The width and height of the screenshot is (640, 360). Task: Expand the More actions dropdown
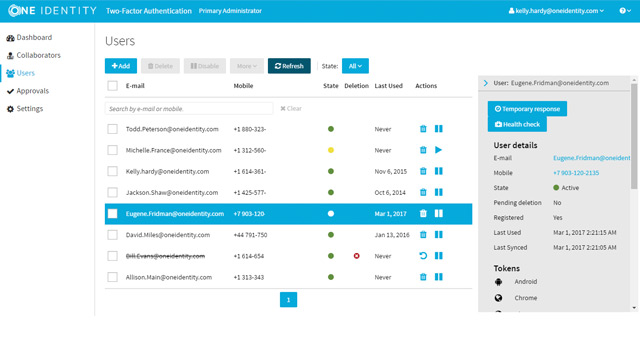pyautogui.click(x=247, y=66)
